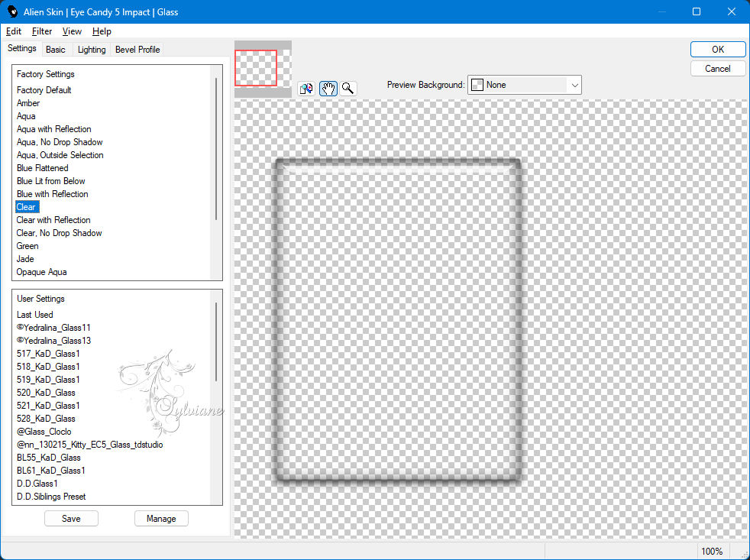Select the BL61_KaD_Glass1 preset
The image size is (750, 560).
coord(50,470)
